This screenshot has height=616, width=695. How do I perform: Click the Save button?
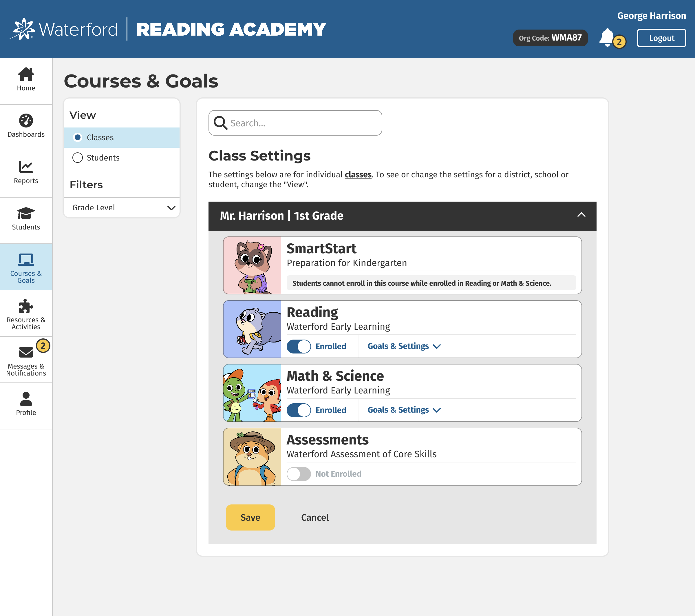[x=250, y=517]
